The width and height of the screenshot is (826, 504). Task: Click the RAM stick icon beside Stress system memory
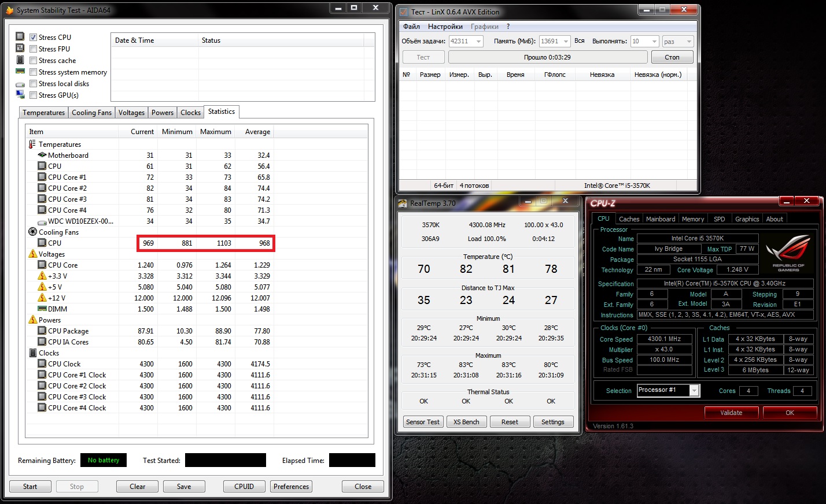tap(20, 72)
